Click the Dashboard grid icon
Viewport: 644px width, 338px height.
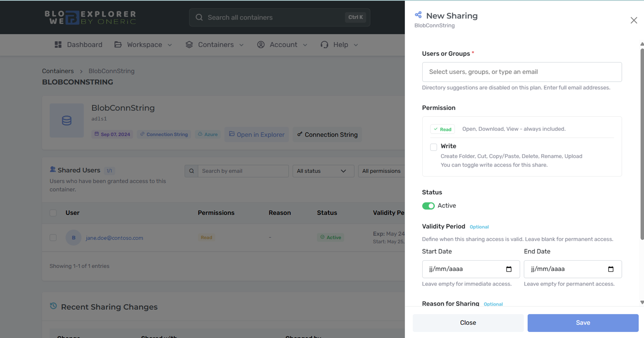pos(58,45)
